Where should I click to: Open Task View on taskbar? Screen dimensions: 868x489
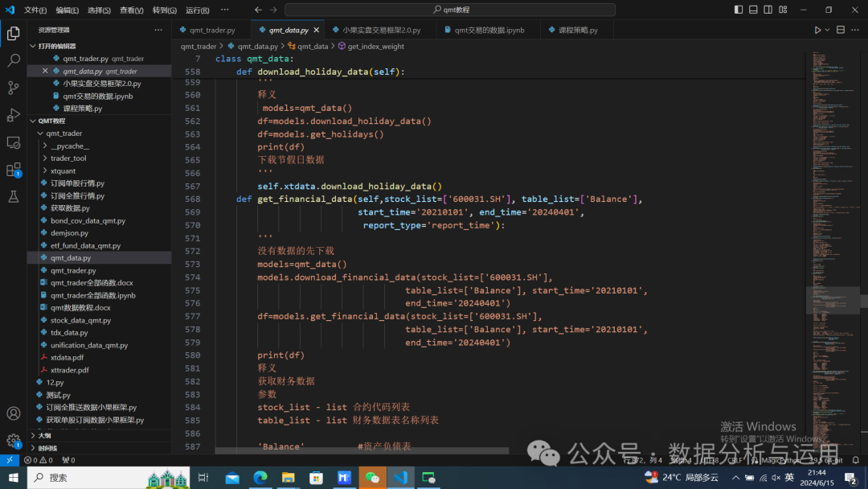point(203,478)
